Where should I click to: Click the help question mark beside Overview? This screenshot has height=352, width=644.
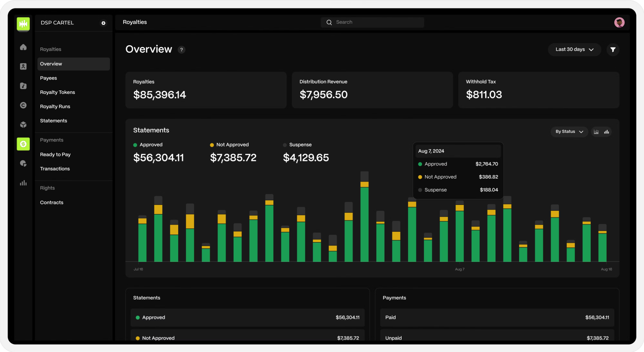point(181,50)
